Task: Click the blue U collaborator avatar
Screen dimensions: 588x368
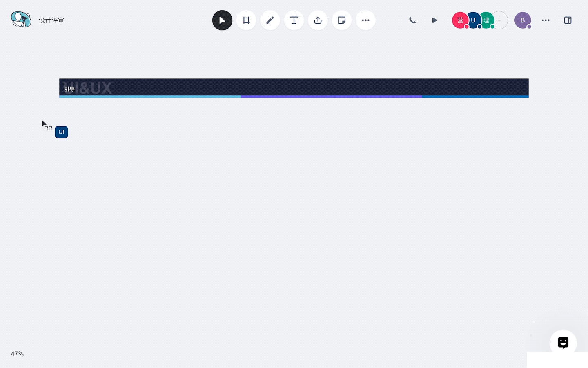Action: pyautogui.click(x=473, y=20)
